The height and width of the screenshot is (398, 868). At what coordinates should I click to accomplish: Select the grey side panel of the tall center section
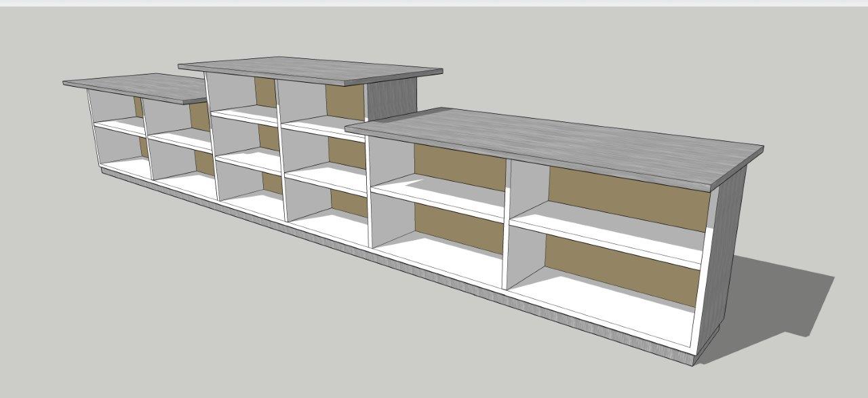(393, 98)
